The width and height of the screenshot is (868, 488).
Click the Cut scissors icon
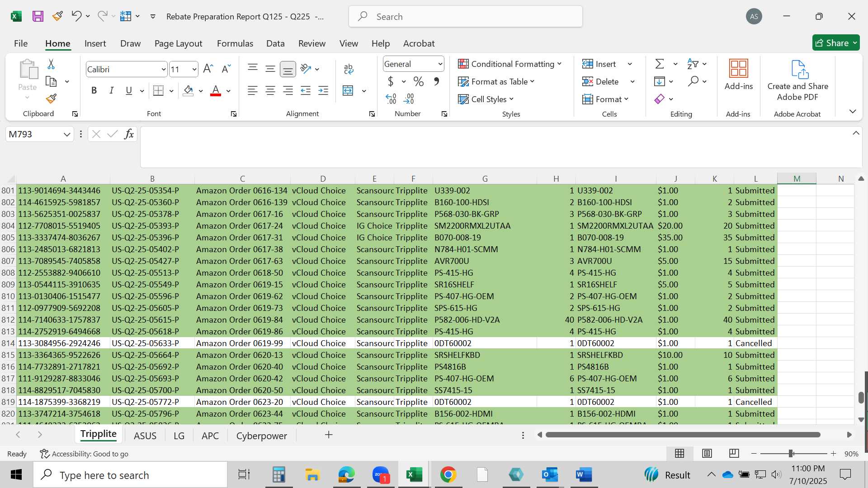click(x=51, y=64)
